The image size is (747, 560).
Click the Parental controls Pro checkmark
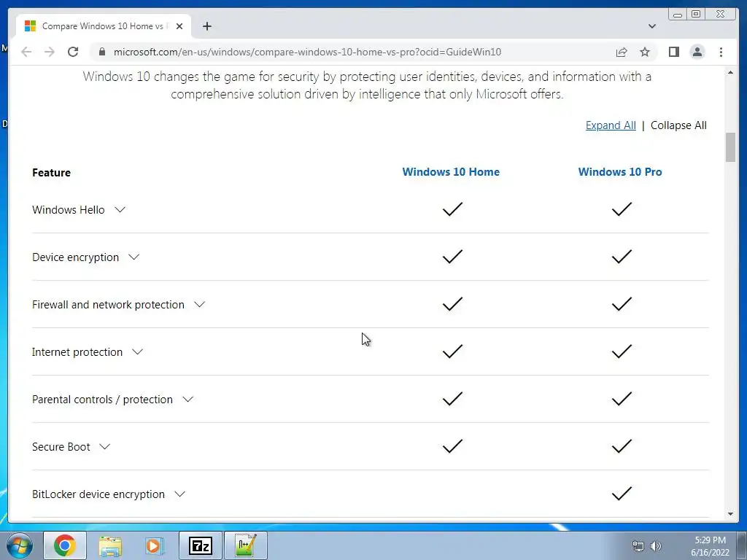[622, 399]
